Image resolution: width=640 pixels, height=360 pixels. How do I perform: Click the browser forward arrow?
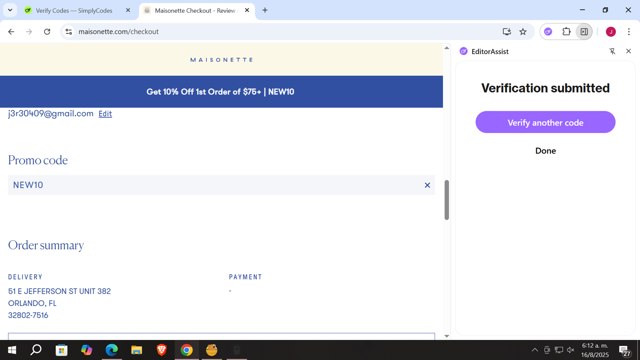[29, 31]
